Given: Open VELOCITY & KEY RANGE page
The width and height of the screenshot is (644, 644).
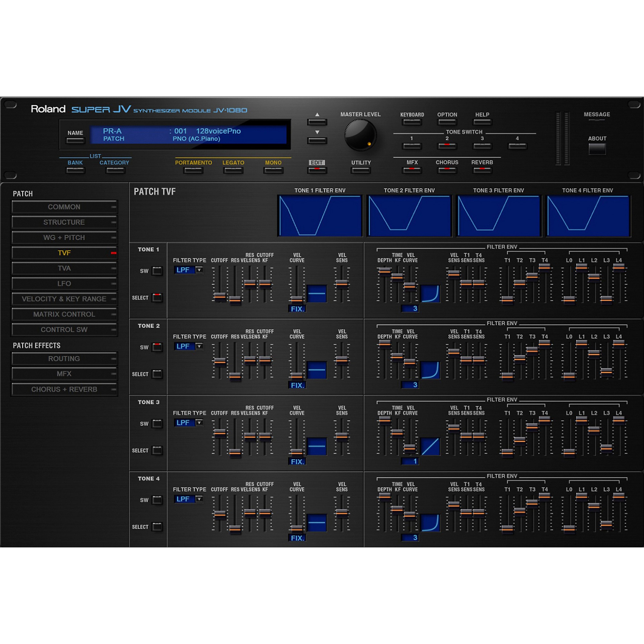Looking at the screenshot, I should [64, 299].
